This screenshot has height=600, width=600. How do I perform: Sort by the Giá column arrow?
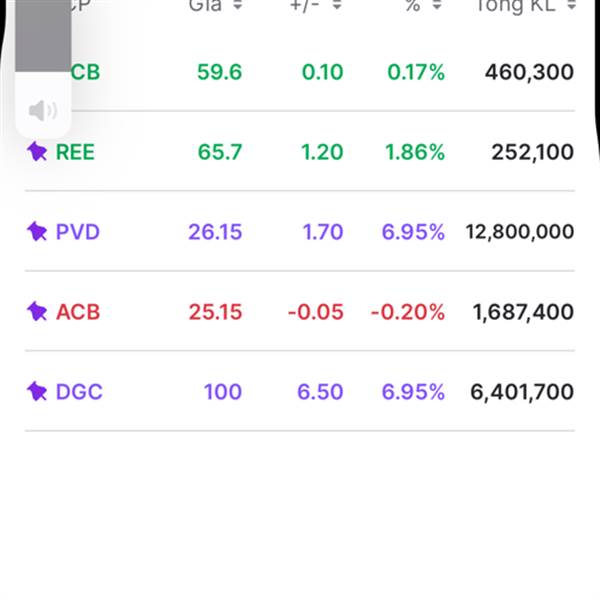[237, 6]
